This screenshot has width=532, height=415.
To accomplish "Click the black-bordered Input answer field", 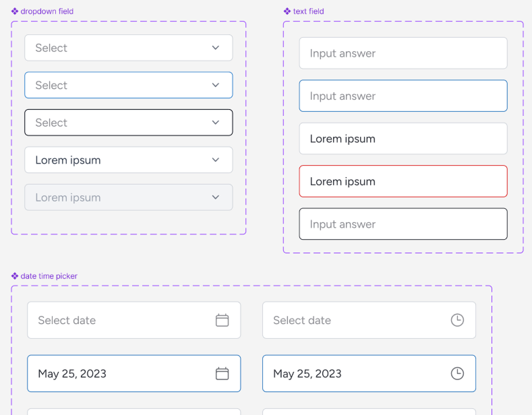I will coord(403,224).
